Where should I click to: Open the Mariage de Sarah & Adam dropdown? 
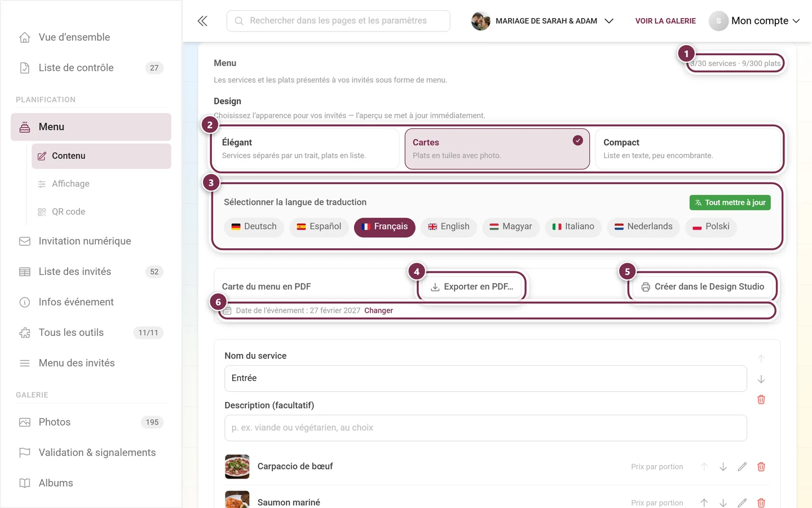(x=542, y=21)
